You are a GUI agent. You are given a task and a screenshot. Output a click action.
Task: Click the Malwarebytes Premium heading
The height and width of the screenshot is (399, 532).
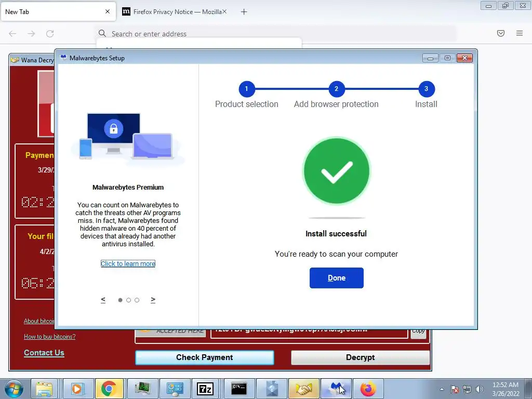point(128,187)
